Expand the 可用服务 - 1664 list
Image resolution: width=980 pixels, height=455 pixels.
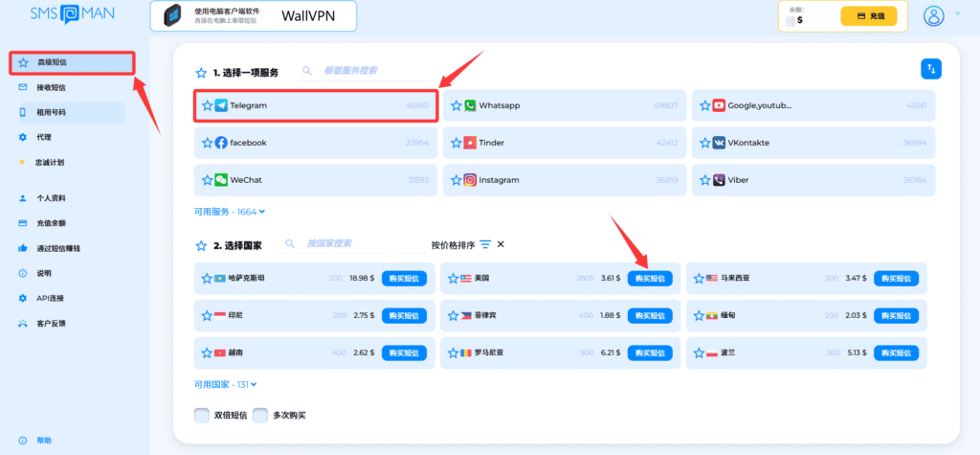pyautogui.click(x=230, y=212)
